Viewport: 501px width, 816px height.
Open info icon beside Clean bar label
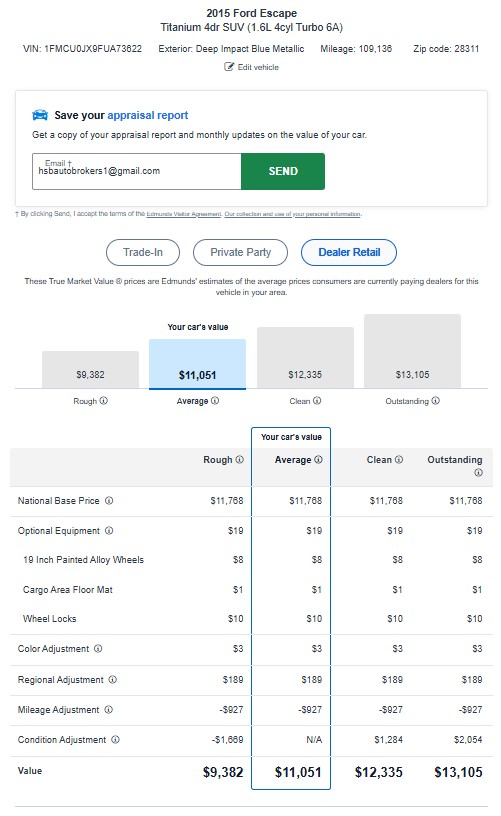tap(317, 401)
